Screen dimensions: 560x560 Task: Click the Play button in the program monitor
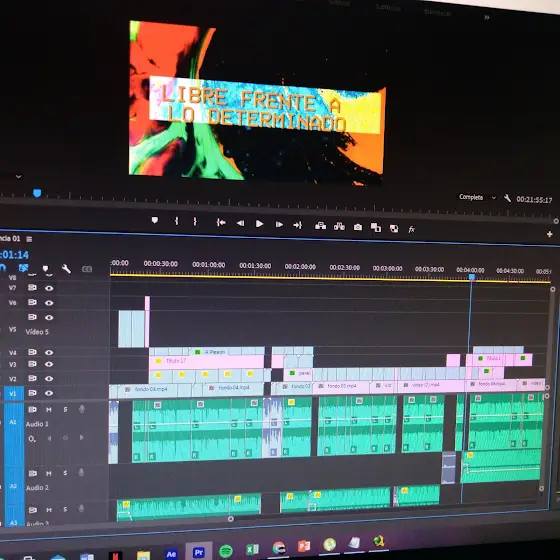click(x=259, y=224)
